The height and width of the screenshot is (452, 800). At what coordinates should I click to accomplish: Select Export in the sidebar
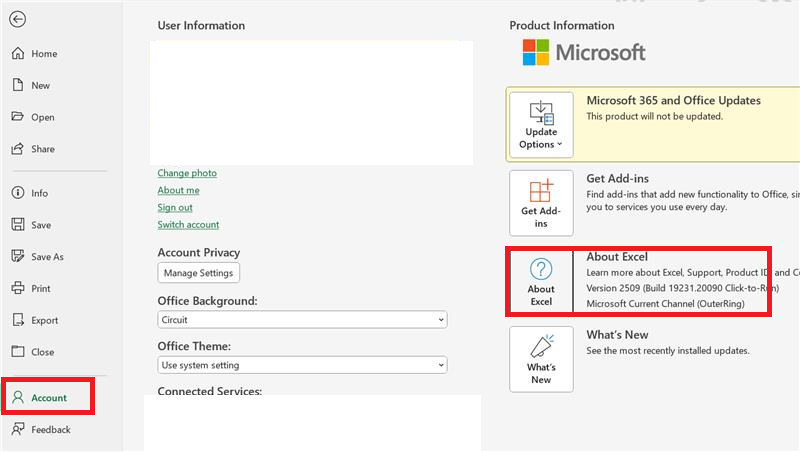34,320
